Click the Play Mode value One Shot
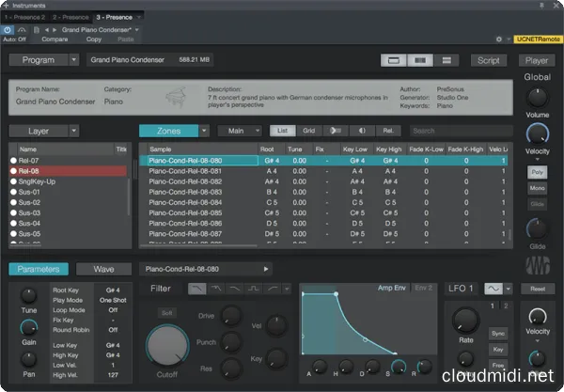Image resolution: width=564 pixels, height=392 pixels. [x=113, y=300]
